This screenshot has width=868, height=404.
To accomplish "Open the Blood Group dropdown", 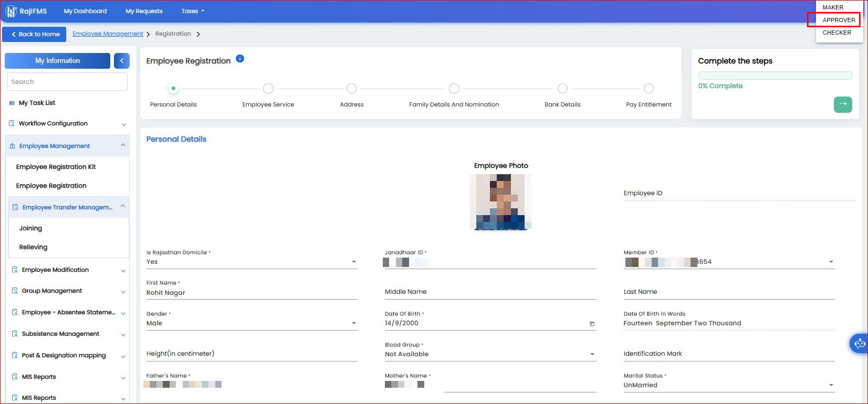I will click(490, 354).
